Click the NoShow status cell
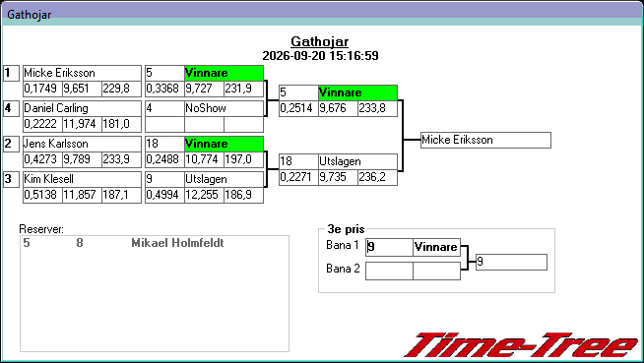 click(224, 108)
